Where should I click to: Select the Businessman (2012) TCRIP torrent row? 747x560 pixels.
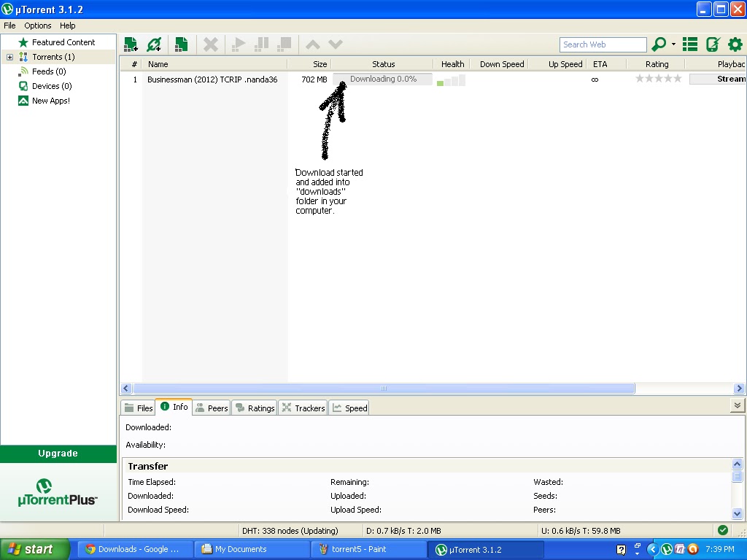(x=433, y=79)
